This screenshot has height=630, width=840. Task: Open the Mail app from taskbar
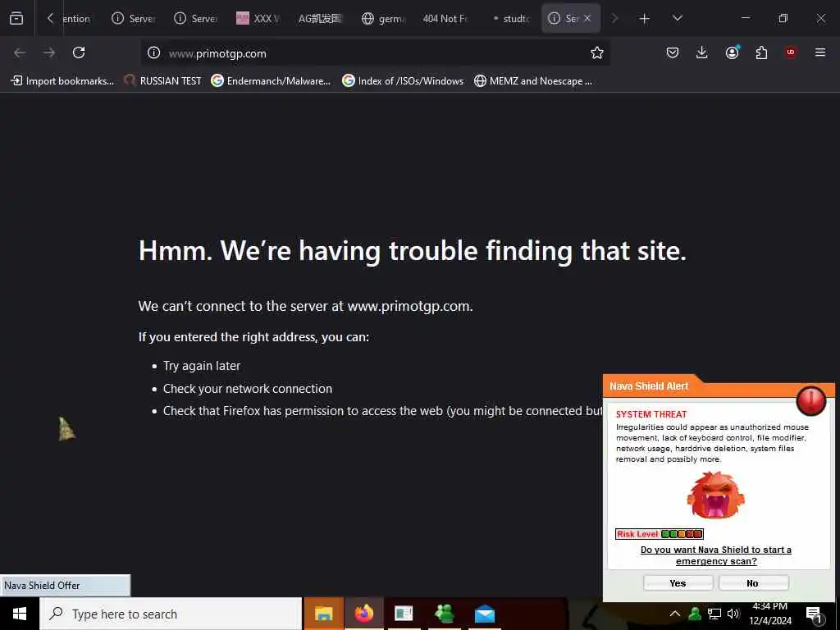click(x=484, y=614)
